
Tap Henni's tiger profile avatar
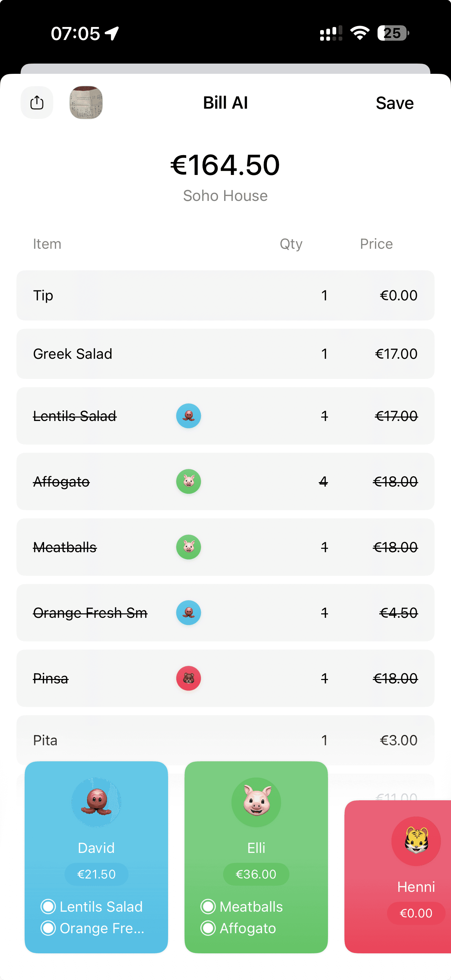[416, 841]
